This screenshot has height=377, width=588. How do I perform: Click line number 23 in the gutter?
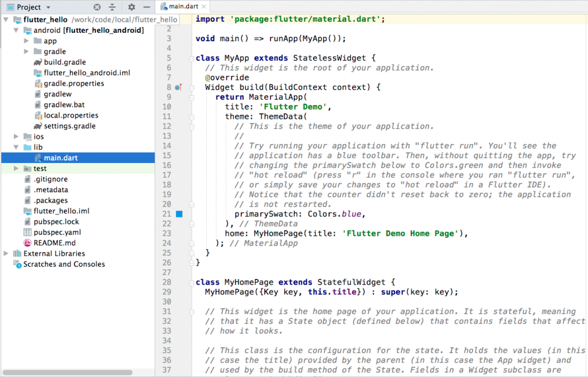click(167, 234)
